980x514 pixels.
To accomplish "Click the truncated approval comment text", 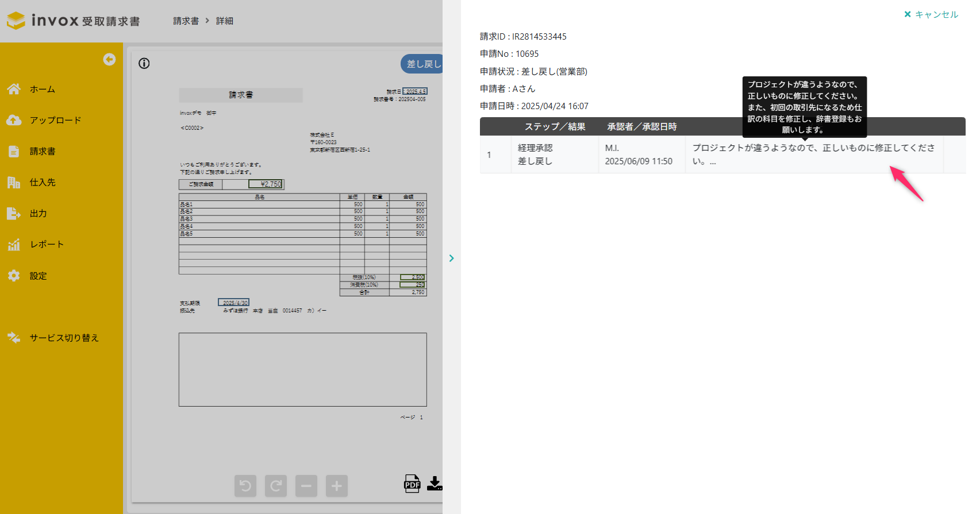I will coord(813,154).
